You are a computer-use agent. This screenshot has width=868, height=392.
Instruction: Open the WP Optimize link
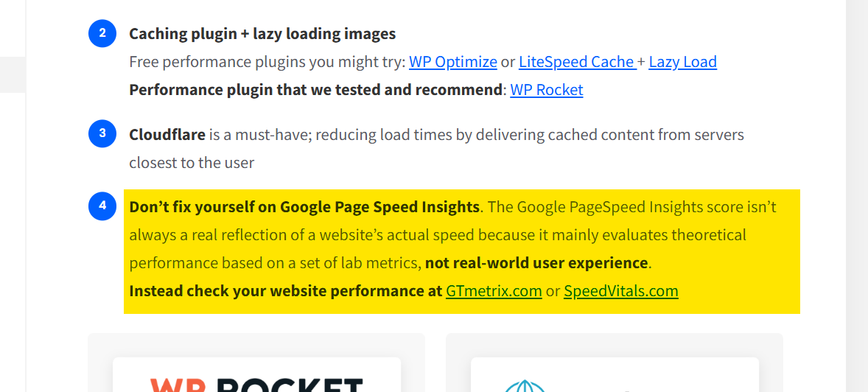[x=453, y=61]
